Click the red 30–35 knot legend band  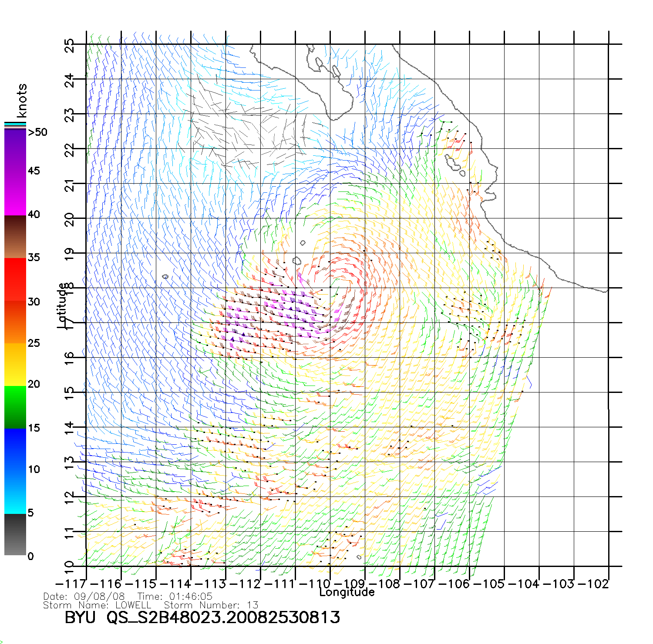[x=15, y=278]
